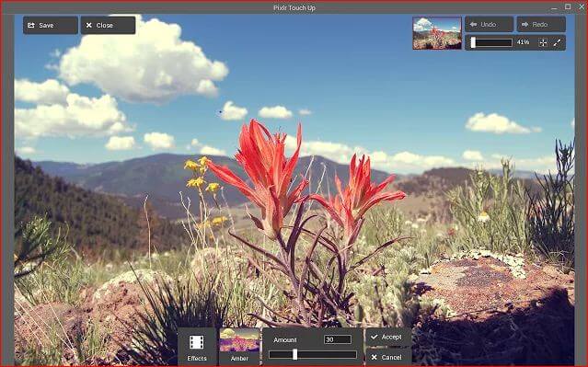Move the Amount effect slider
Screen dimensions: 588x367
point(313,355)
